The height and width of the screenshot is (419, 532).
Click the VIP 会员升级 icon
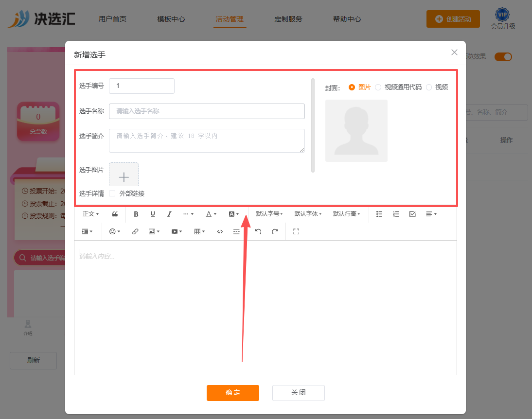click(x=502, y=18)
